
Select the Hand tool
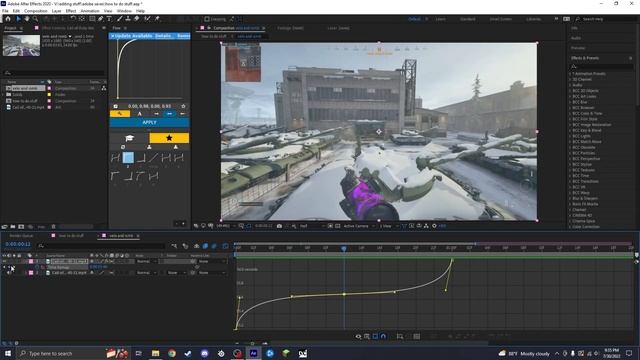coord(27,19)
